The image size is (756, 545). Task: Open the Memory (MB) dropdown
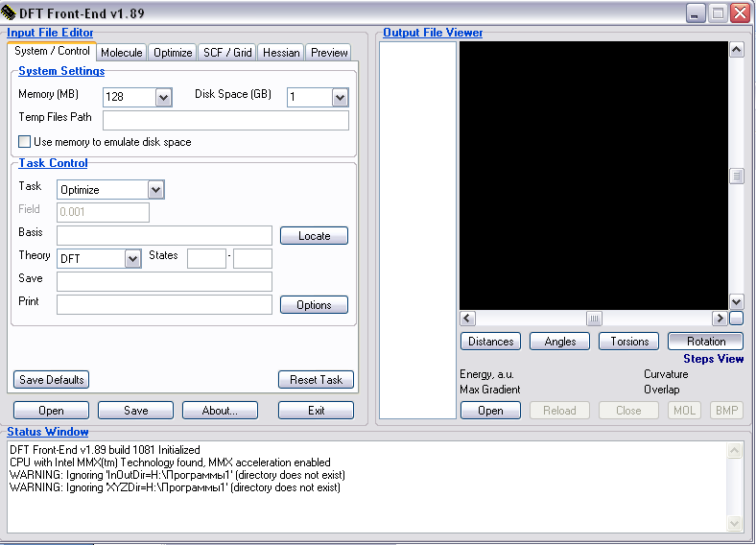[163, 98]
